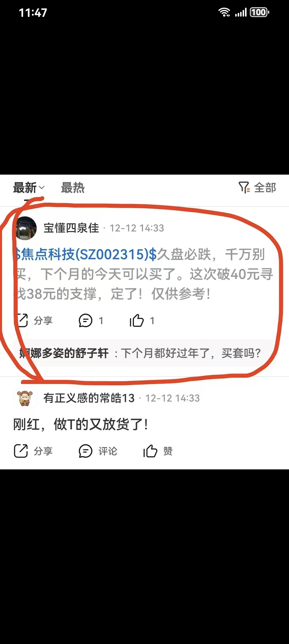Switch to the 最热 tab

pyautogui.click(x=73, y=188)
